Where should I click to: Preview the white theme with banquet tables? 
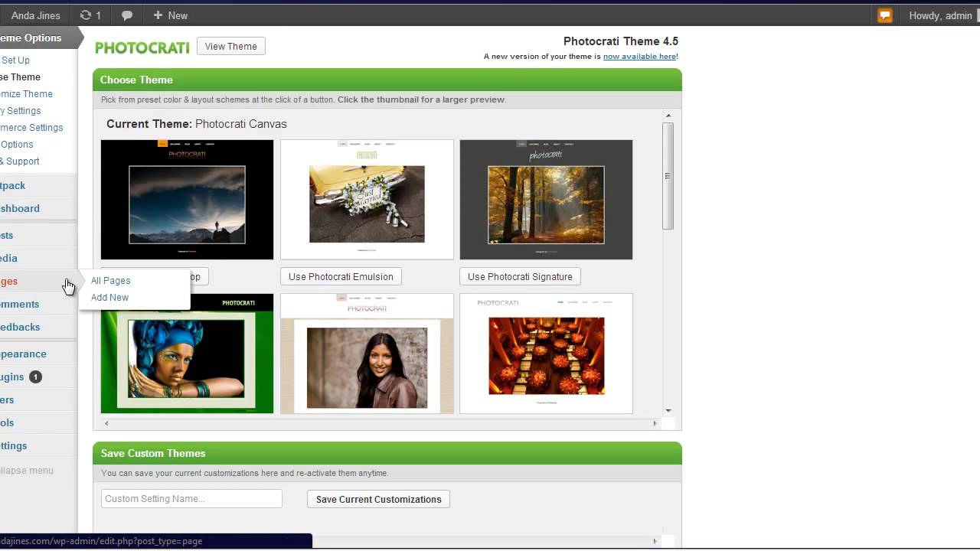(x=546, y=354)
